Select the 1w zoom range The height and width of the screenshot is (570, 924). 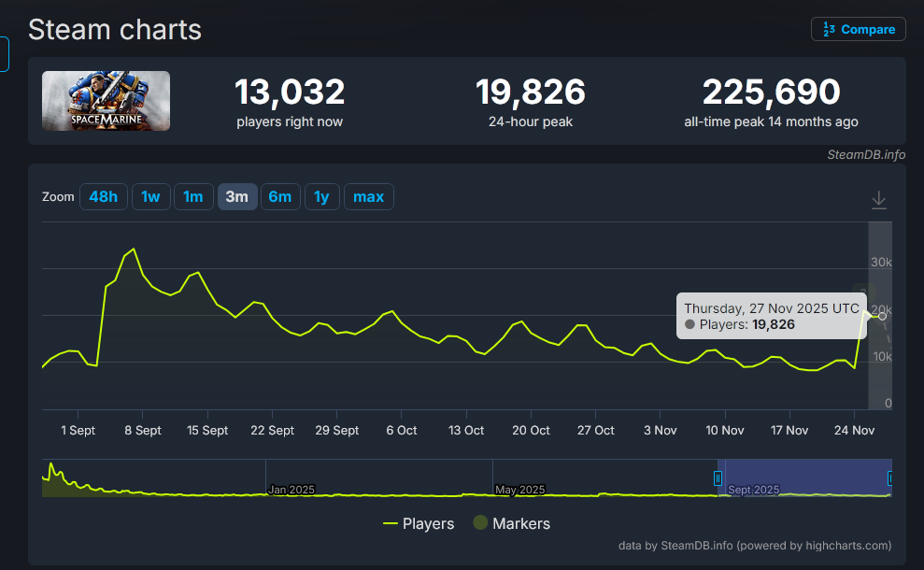click(x=150, y=197)
